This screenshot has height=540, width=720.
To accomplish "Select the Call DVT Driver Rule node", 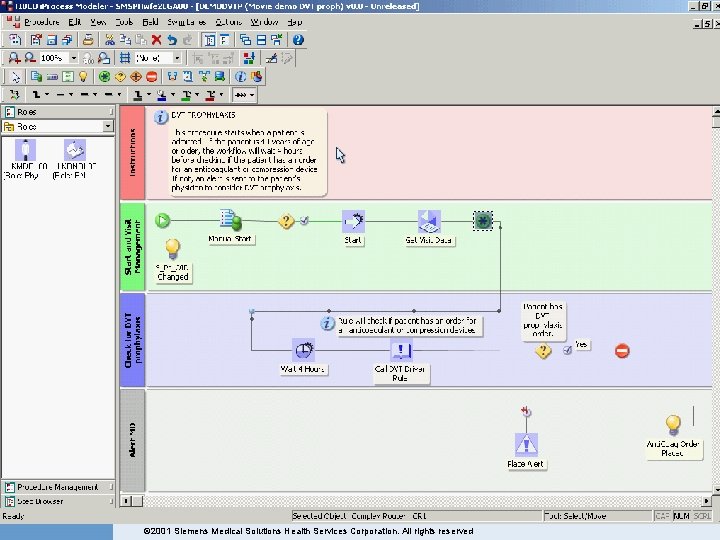I will click(x=400, y=350).
